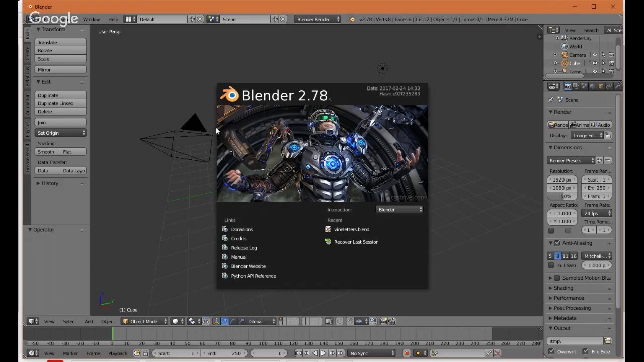Toggle the 3D manipulator widget icon
Viewport: 644px width, 362px height.
[216, 321]
